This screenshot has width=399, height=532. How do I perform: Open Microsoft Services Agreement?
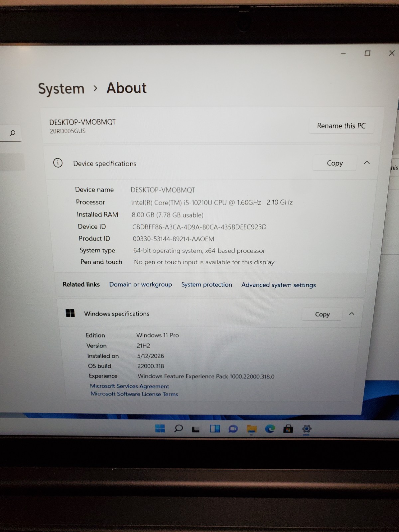pos(129,386)
